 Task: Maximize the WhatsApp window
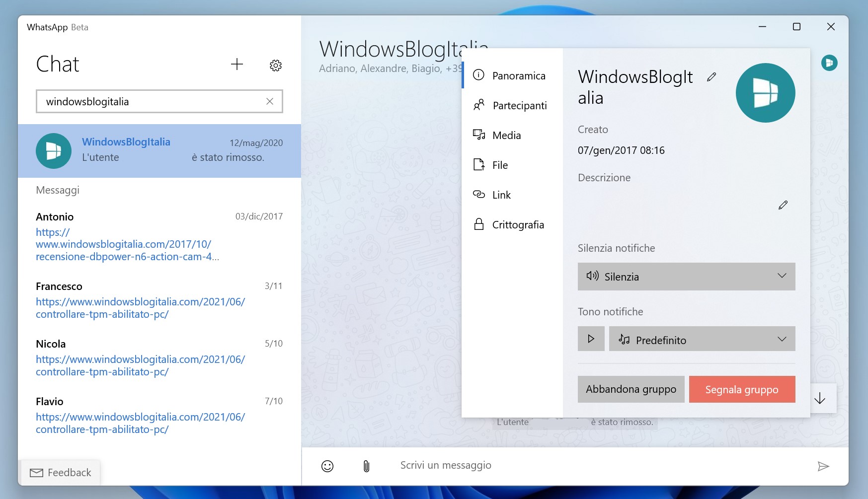796,26
